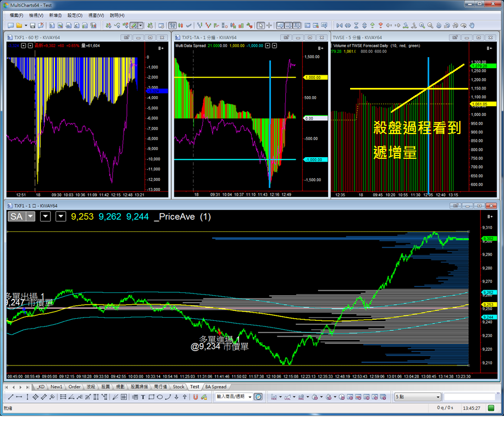The image size is (504, 422).
Task: Open dropdown arrow beside signal pencil button
Action: (141, 25)
